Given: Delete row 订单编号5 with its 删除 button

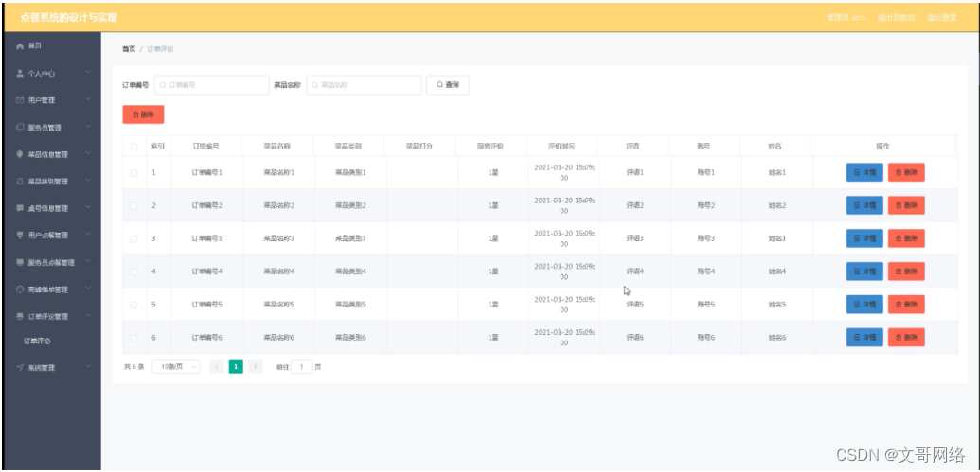Looking at the screenshot, I should point(906,305).
